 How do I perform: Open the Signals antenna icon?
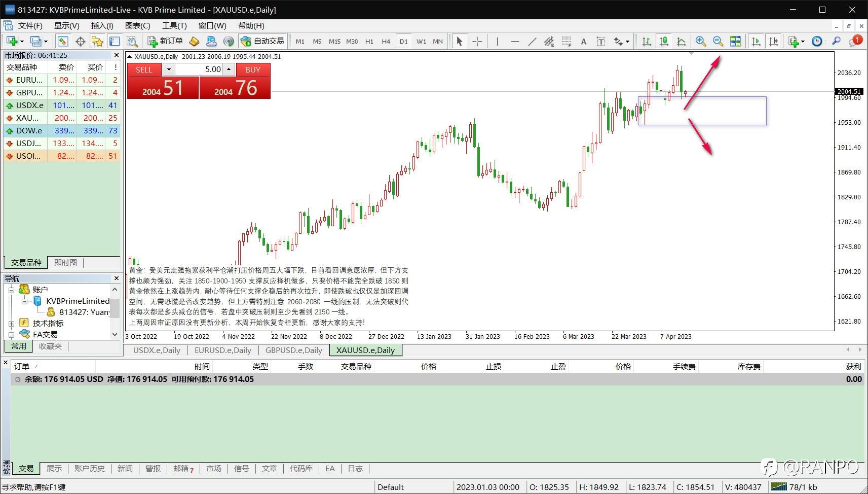coord(229,41)
